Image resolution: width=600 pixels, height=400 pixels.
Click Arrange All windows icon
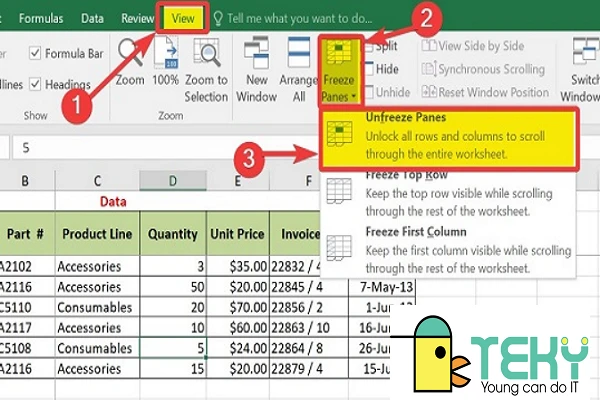[299, 70]
